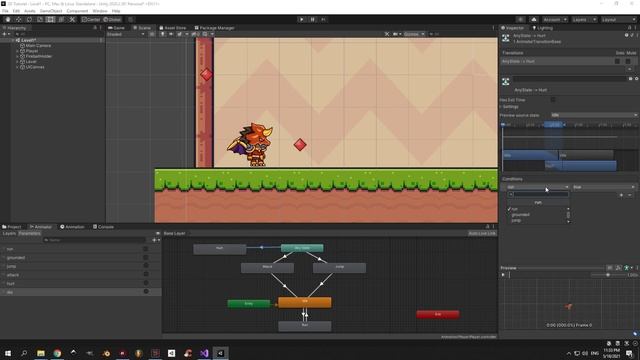Switch to the Game tab

pyautogui.click(x=116, y=28)
